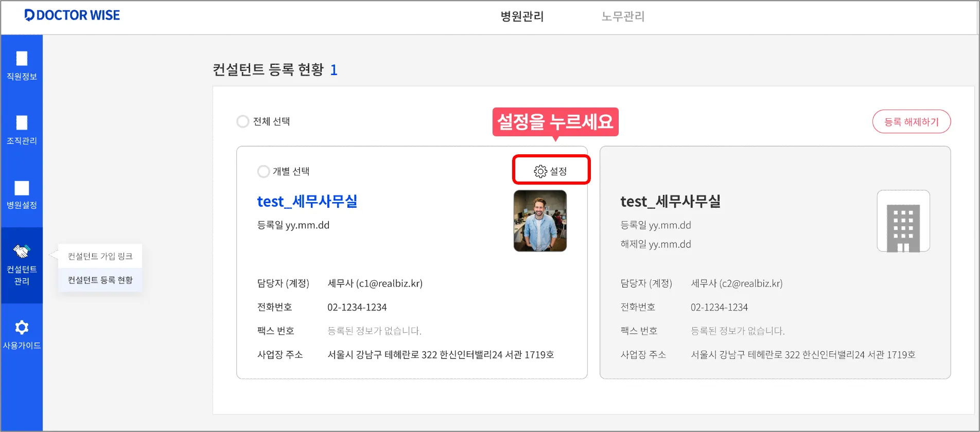The image size is (980, 432).
Task: Open the 직원정보 sidebar icon
Action: tap(22, 59)
